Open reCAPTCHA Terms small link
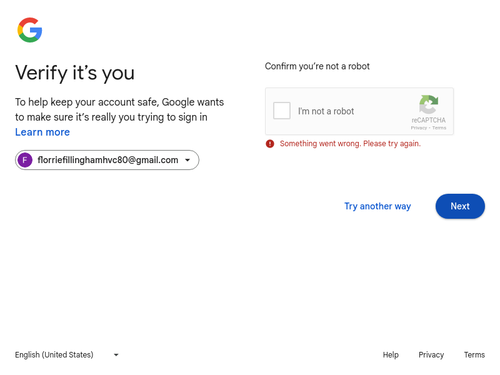The height and width of the screenshot is (375, 500). pyautogui.click(x=439, y=128)
